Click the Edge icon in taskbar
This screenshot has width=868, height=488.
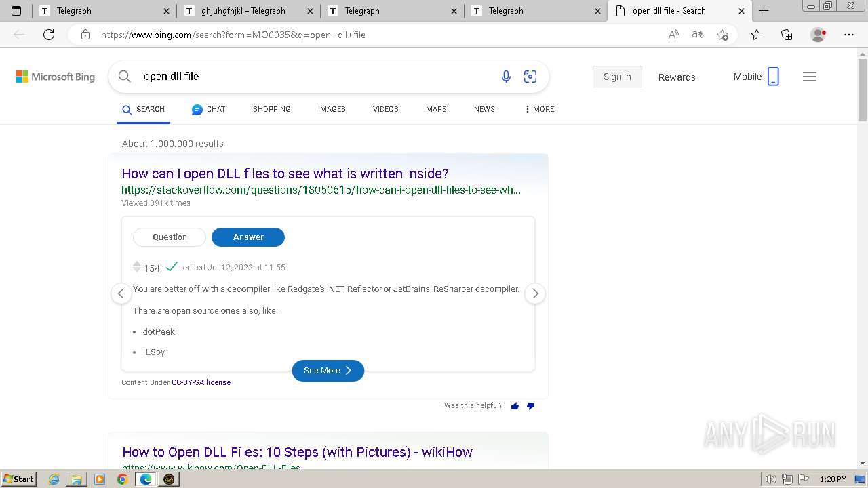(146, 479)
